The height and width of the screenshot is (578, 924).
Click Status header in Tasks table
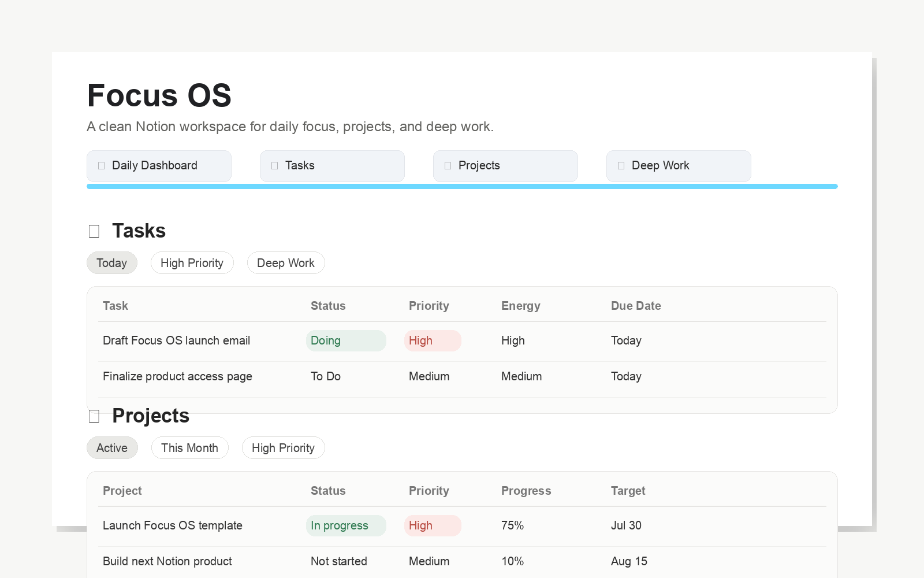(x=328, y=306)
